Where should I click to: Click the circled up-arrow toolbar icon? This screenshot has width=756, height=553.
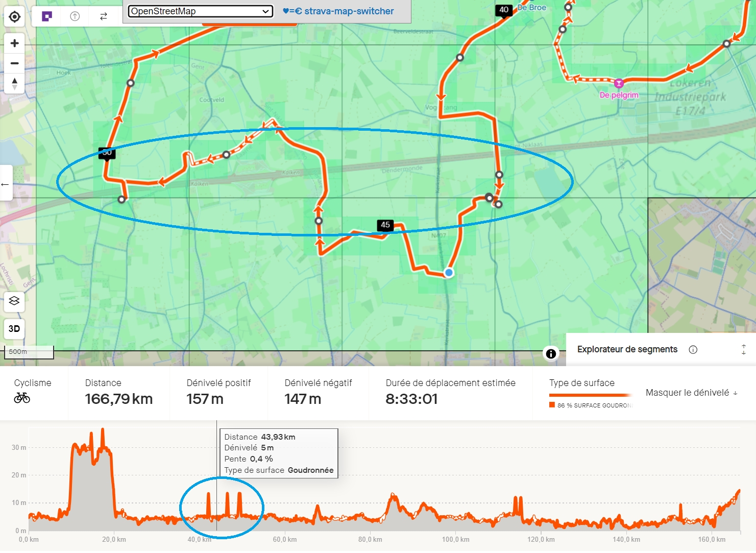point(75,16)
